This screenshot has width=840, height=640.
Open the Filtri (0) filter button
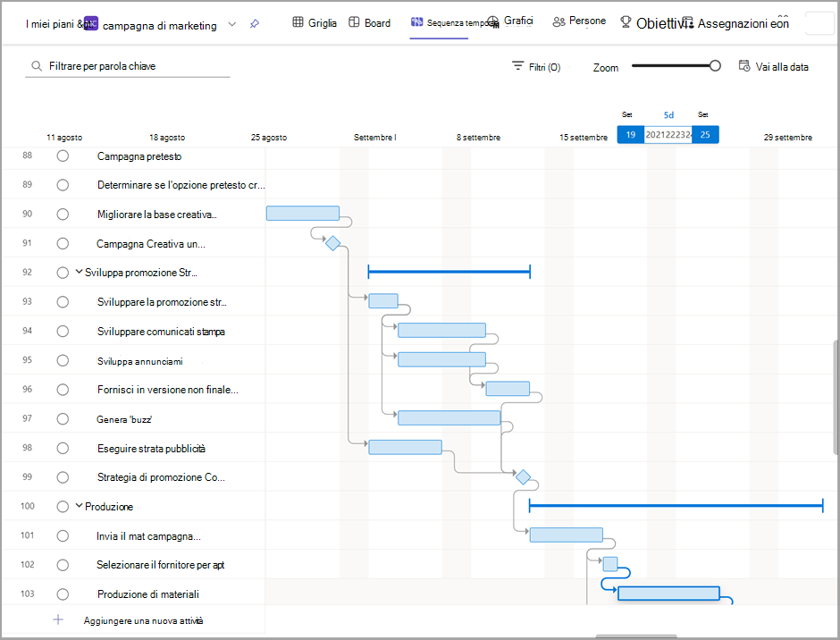[536, 66]
